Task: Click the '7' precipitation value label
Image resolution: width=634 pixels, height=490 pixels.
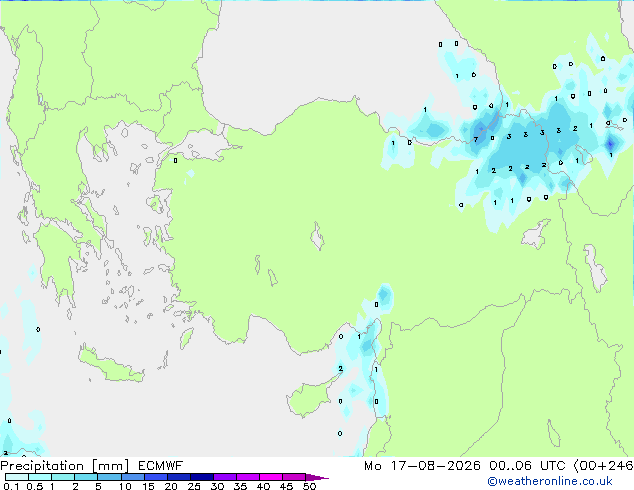Action: 476,140
